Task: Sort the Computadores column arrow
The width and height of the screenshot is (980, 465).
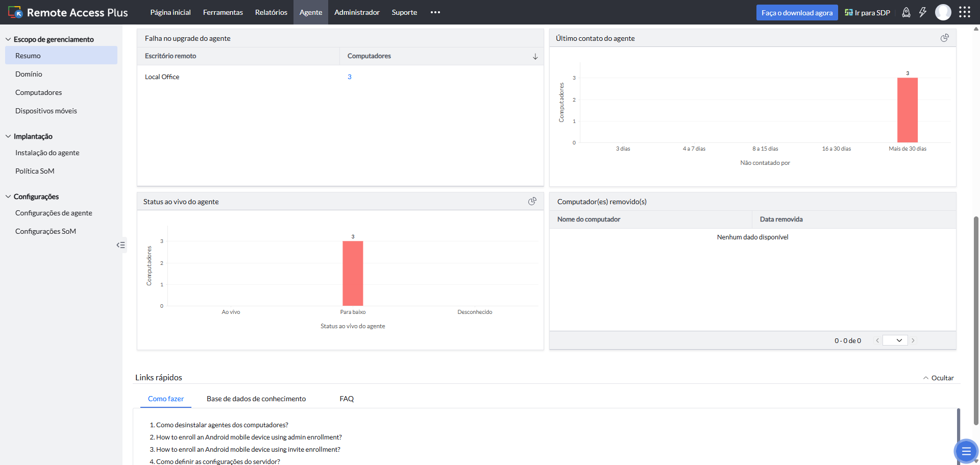Action: (535, 57)
